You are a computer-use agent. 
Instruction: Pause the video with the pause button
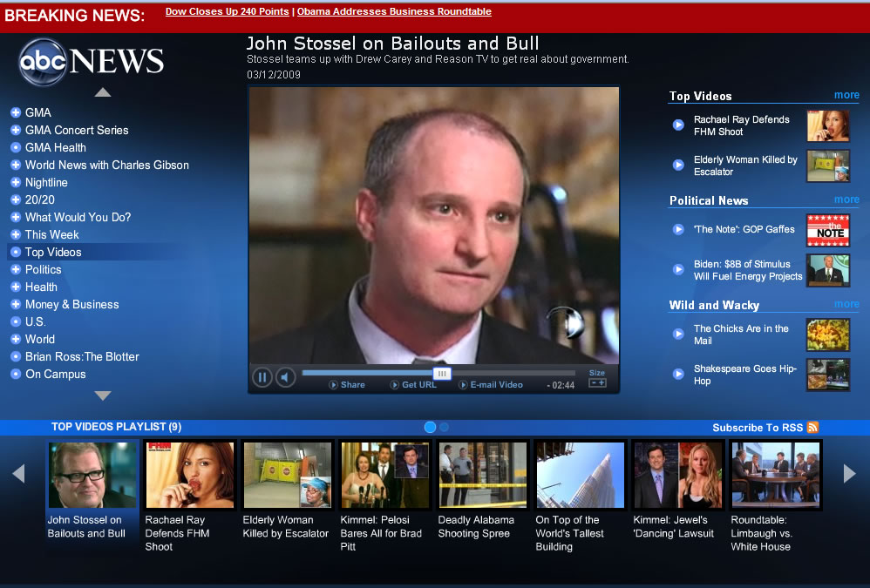262,377
